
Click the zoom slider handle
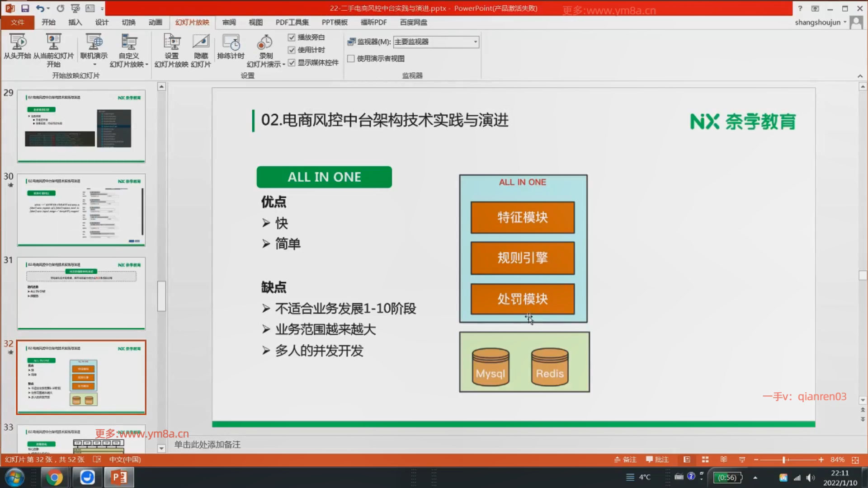[x=784, y=460]
